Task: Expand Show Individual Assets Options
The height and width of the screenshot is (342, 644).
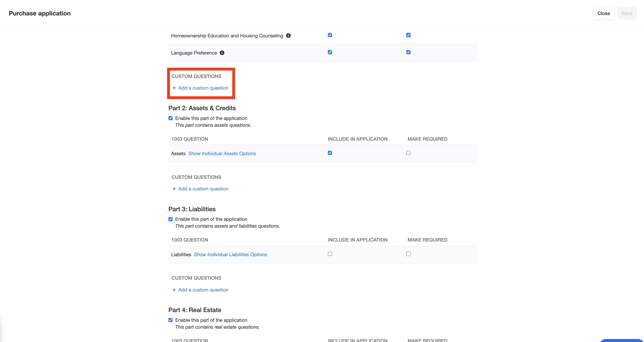Action: point(222,154)
